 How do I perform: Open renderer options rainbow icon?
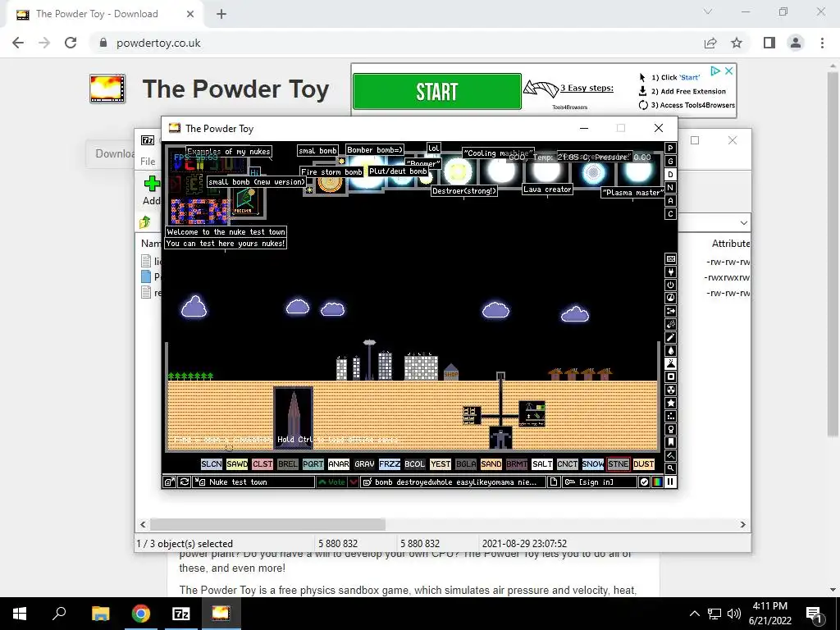657,482
